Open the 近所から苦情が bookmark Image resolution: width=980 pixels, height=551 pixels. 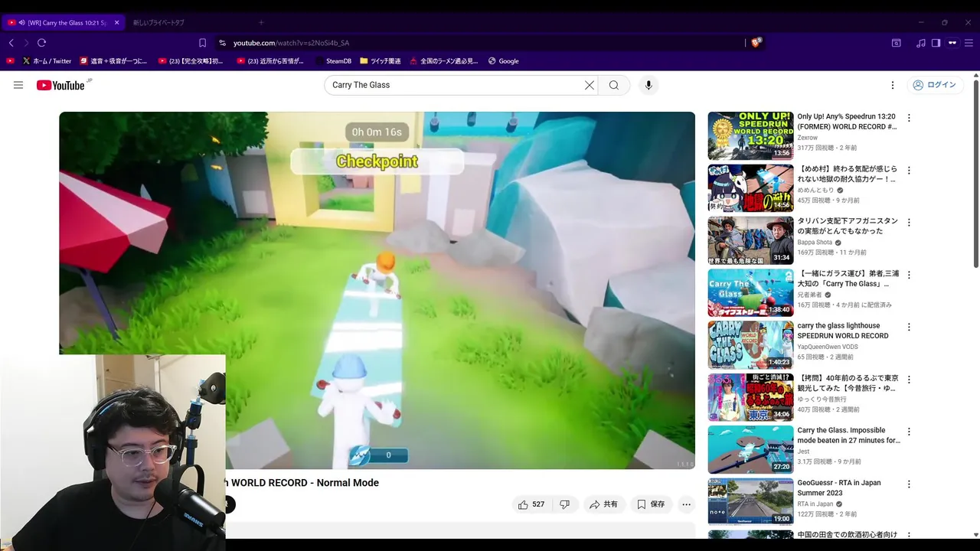pos(272,61)
